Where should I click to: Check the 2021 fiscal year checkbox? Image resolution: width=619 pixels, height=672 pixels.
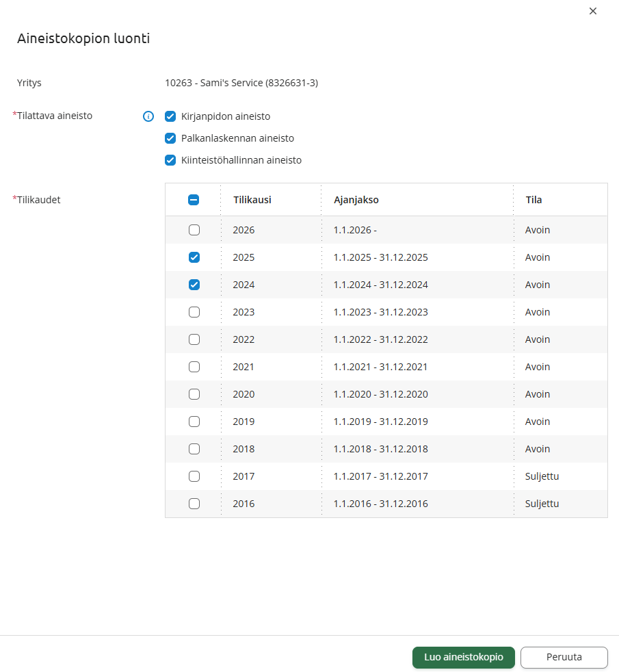(194, 367)
